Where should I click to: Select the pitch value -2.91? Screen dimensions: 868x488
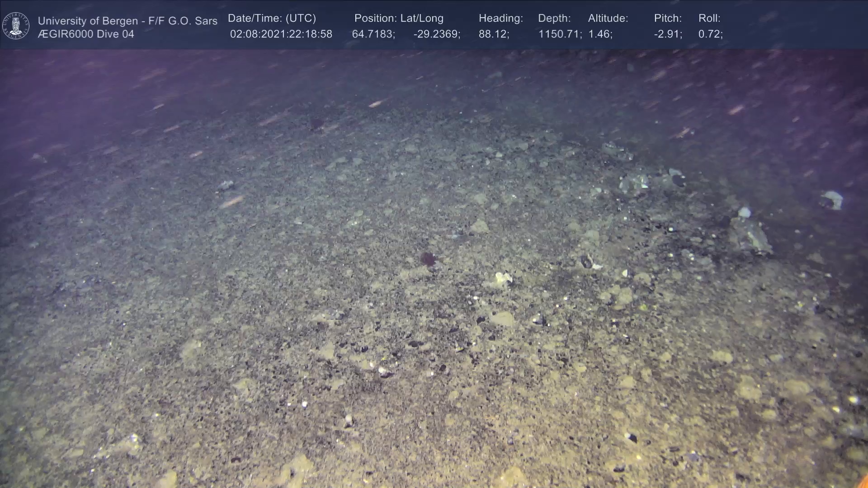pos(668,34)
